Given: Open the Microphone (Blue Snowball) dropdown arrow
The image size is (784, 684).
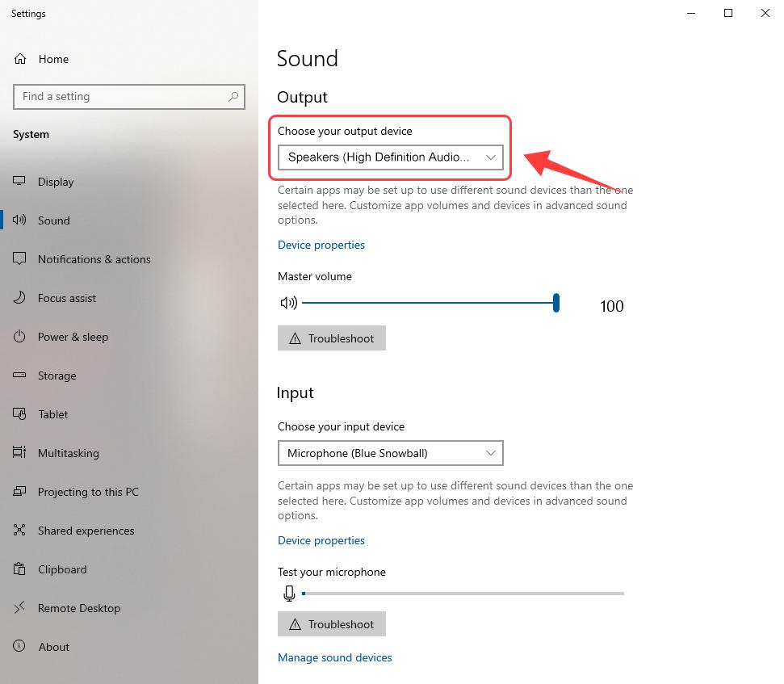Looking at the screenshot, I should tap(491, 453).
